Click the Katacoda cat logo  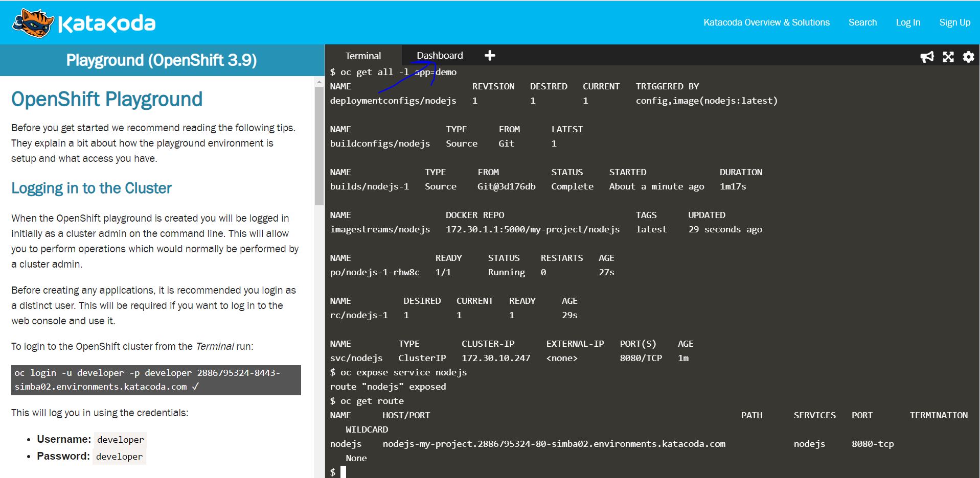pos(33,23)
